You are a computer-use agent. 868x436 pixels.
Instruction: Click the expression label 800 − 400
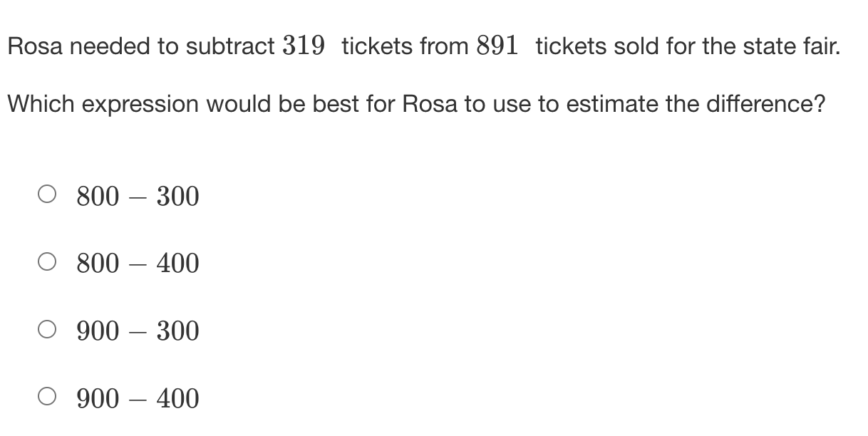coord(138,264)
